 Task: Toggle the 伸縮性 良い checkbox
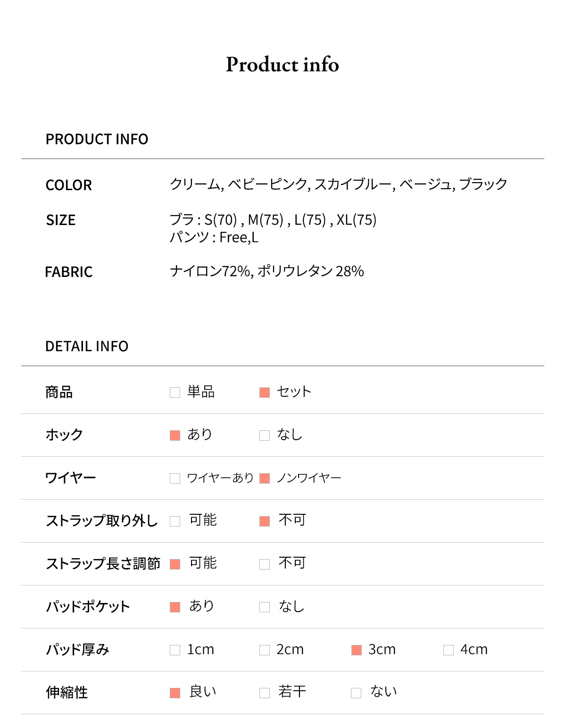click(175, 693)
